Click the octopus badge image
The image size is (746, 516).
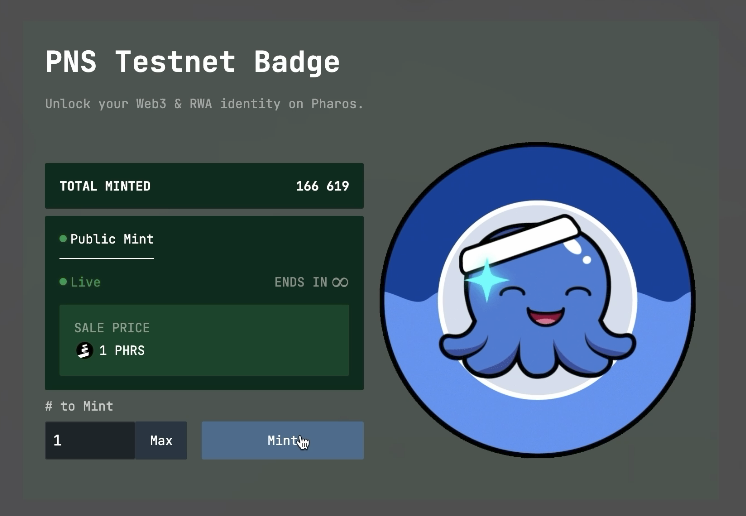(x=537, y=299)
